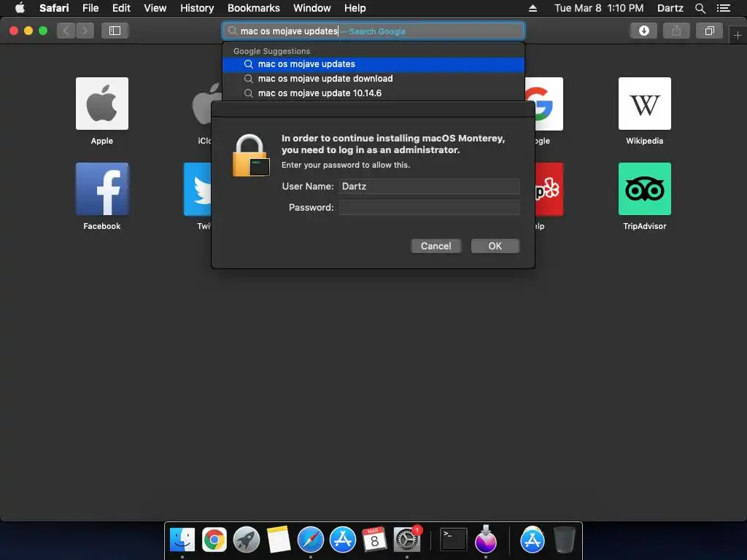
Task: Click the Safari back navigation arrow
Action: [66, 31]
